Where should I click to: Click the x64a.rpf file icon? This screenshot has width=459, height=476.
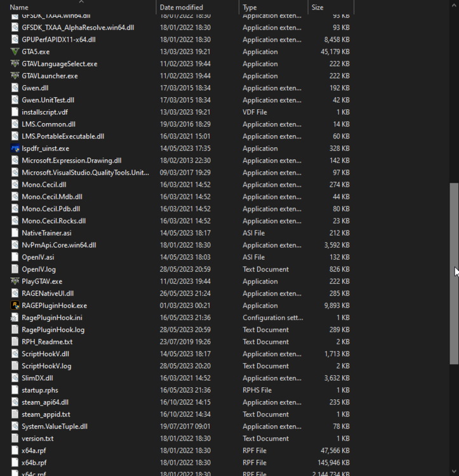point(15,451)
